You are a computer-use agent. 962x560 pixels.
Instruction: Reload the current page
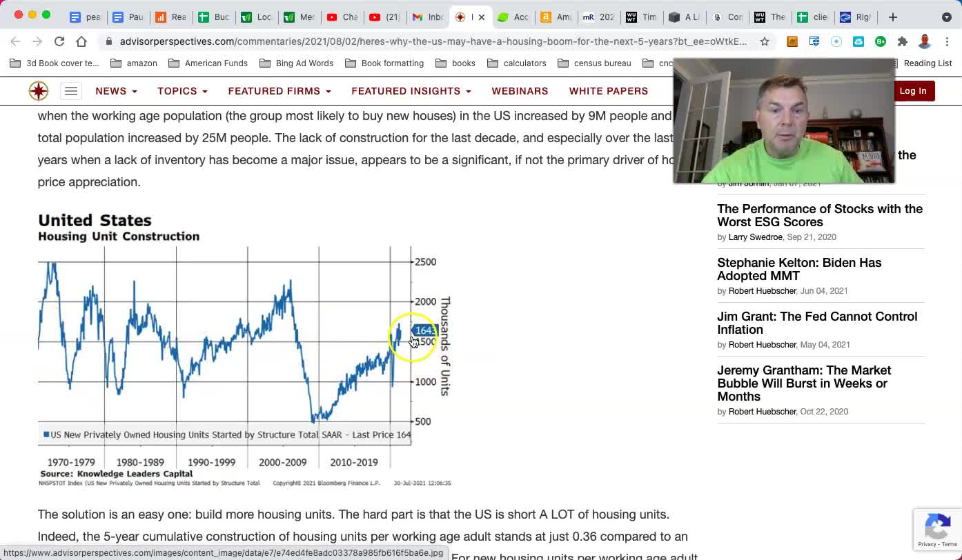[59, 41]
